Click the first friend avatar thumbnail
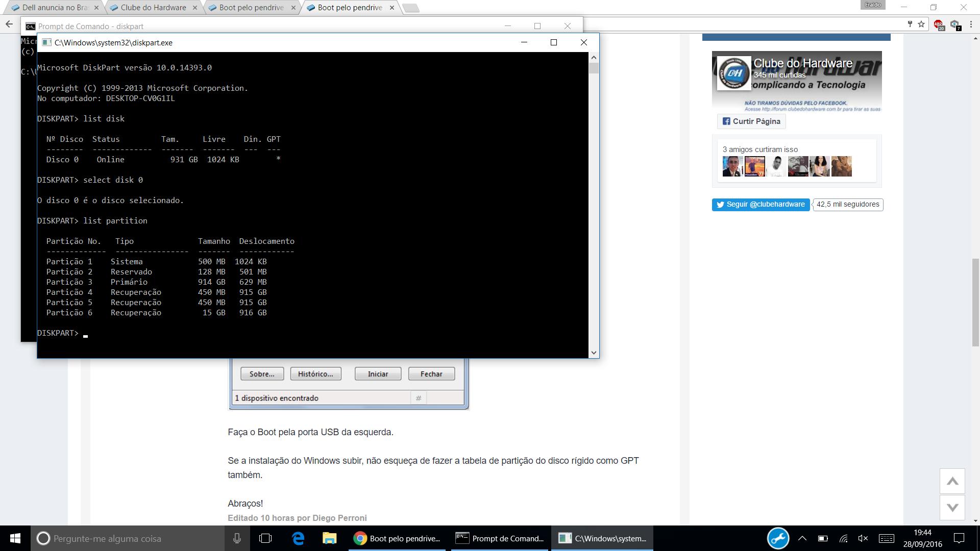Image resolution: width=980 pixels, height=551 pixels. pos(732,166)
